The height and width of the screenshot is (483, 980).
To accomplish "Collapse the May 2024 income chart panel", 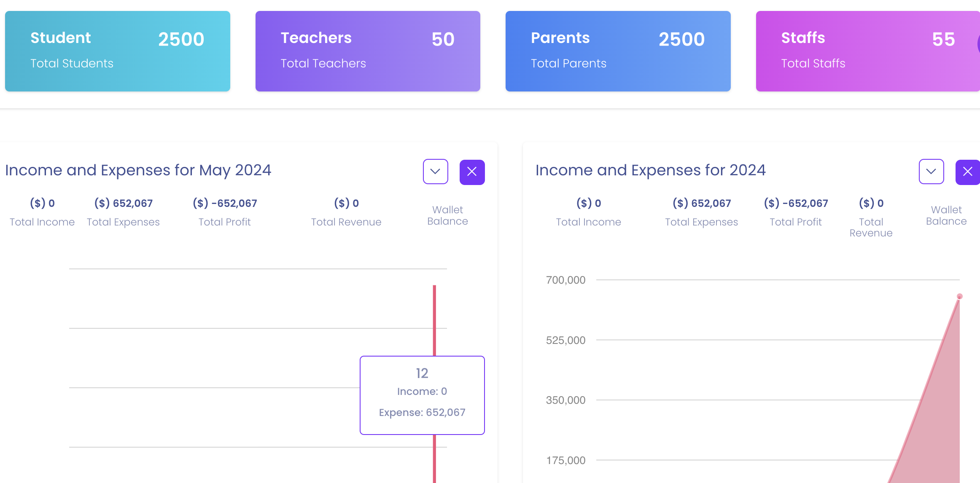I will (435, 172).
